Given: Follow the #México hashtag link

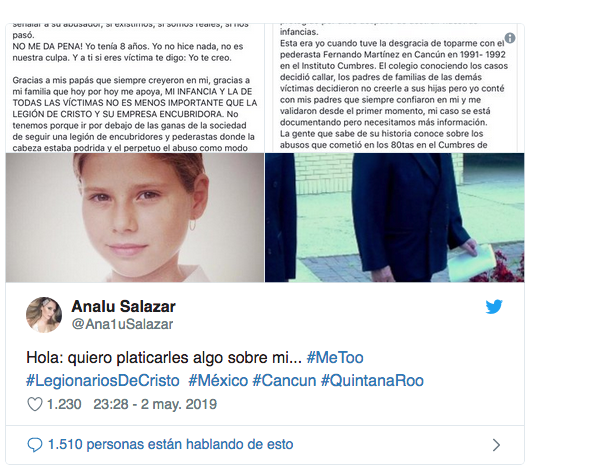Looking at the screenshot, I should [x=218, y=381].
